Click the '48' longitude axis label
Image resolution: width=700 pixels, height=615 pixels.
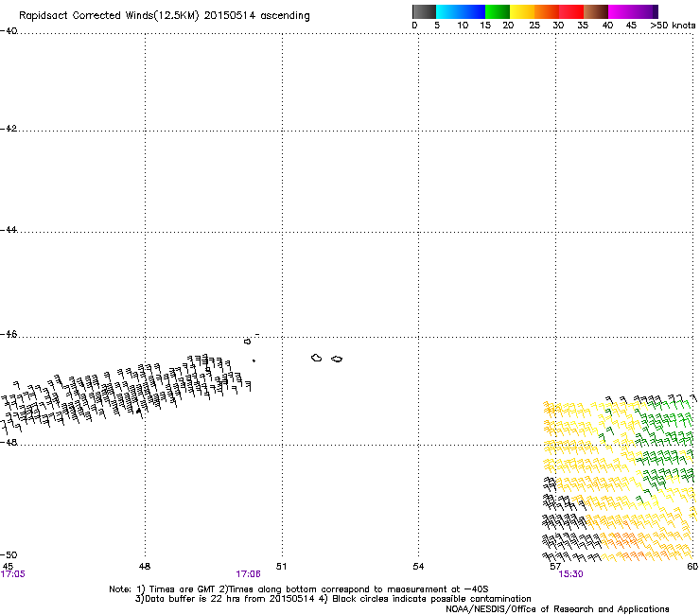pos(145,567)
